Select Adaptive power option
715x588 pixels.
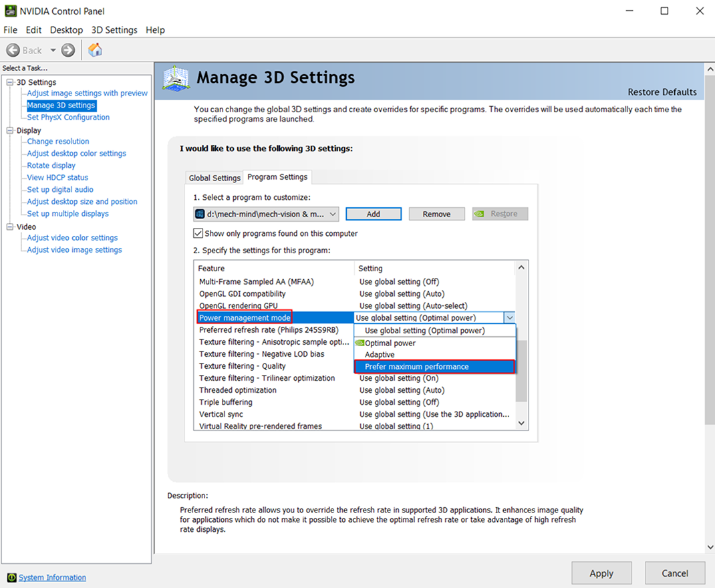[434, 355]
